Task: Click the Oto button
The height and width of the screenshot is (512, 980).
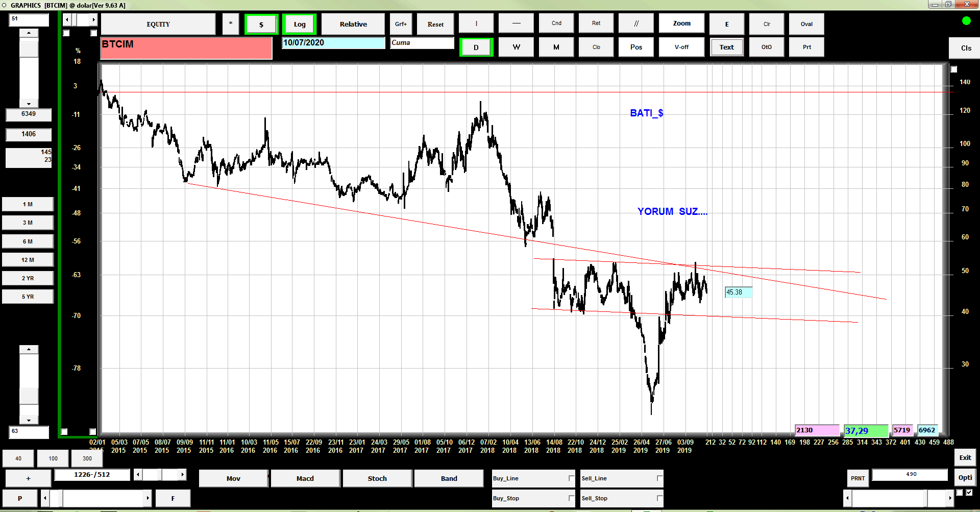Action: tap(767, 47)
